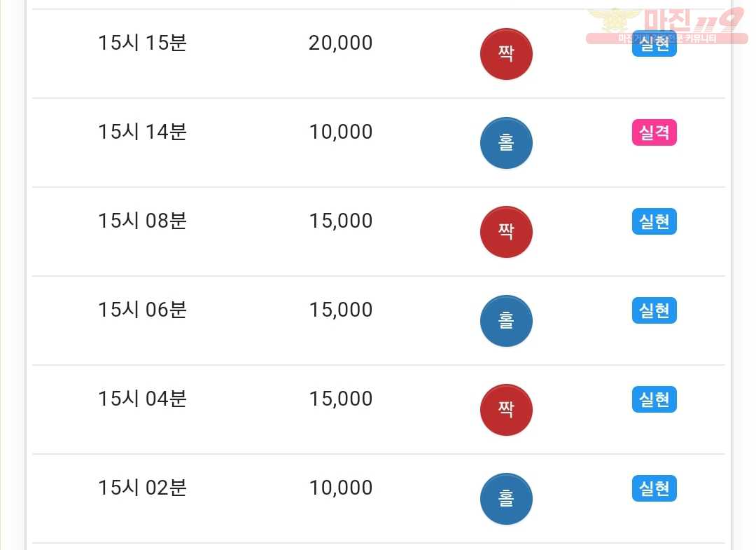756x550 pixels.
Task: Click the red 짝 circle in 15시 15분 row
Action: (x=506, y=53)
